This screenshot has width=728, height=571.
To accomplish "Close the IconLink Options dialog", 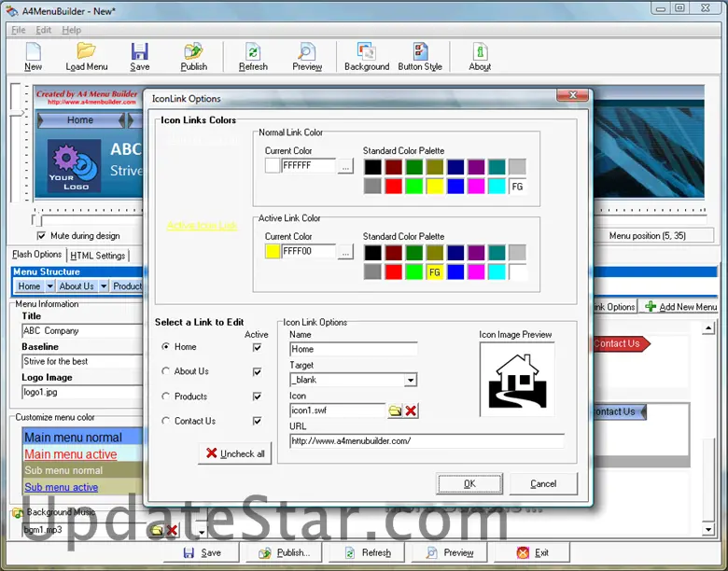I will pos(573,95).
